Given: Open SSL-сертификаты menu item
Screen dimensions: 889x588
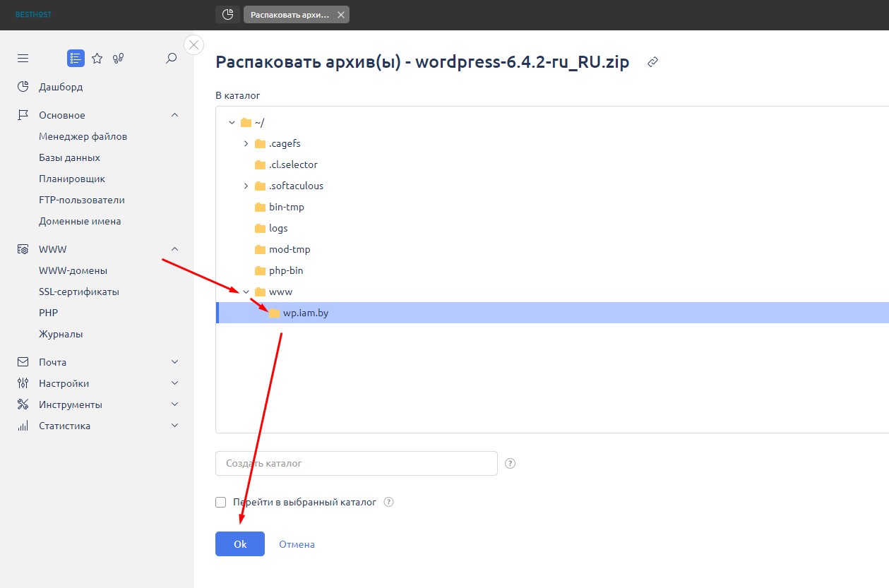Looking at the screenshot, I should pyautogui.click(x=78, y=292).
